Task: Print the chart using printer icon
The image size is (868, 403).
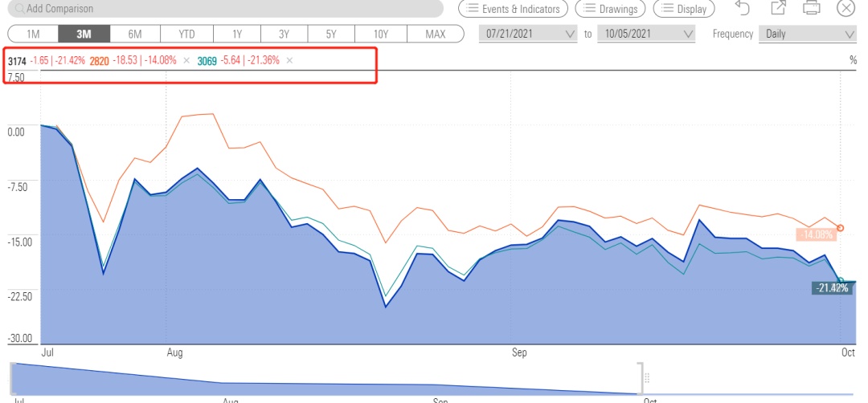Action: [x=812, y=9]
